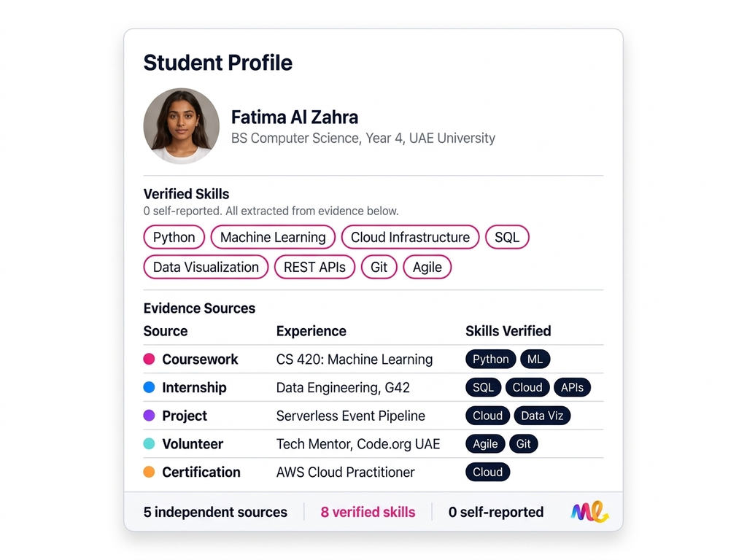Click the ML badge in Coursework row
This screenshot has width=747, height=560.
[535, 359]
